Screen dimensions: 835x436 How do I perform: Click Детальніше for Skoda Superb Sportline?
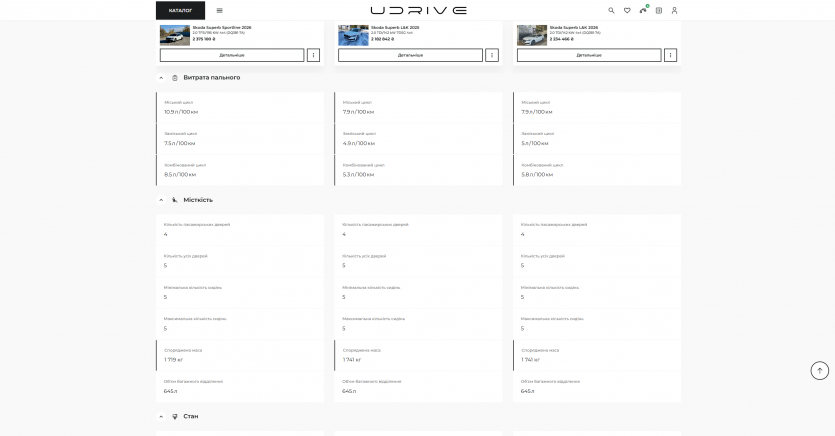click(232, 55)
